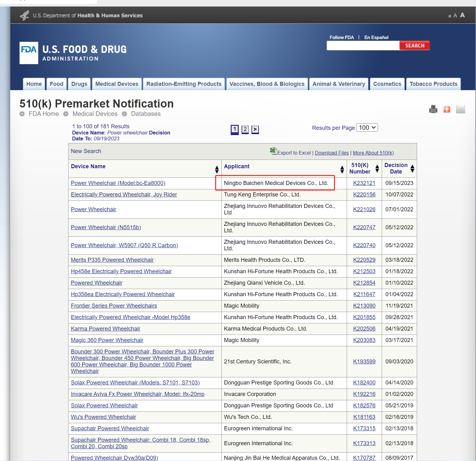Click applicant Ningbo Baichen Medical Devices
The height and width of the screenshot is (461, 476).
point(276,183)
